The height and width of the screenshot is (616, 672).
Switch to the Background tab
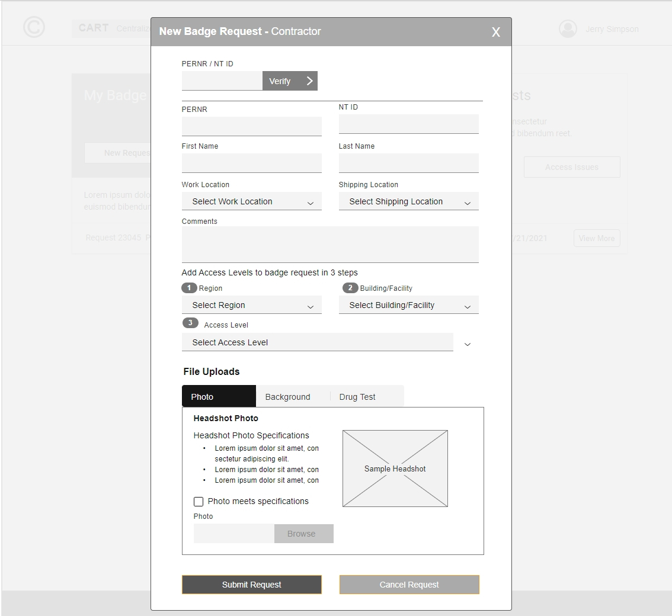point(287,397)
